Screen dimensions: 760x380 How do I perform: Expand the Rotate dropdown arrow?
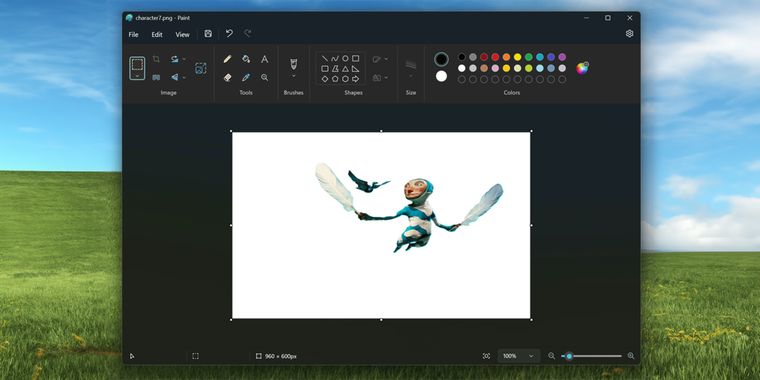coord(184,59)
